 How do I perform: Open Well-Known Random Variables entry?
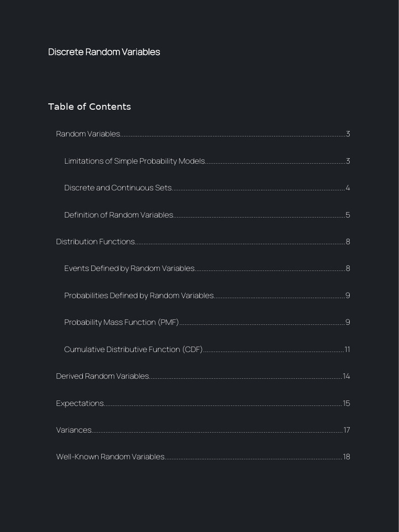110,457
